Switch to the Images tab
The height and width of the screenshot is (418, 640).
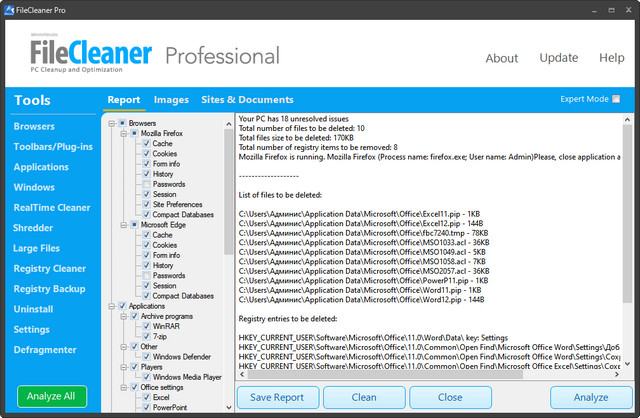pyautogui.click(x=171, y=100)
